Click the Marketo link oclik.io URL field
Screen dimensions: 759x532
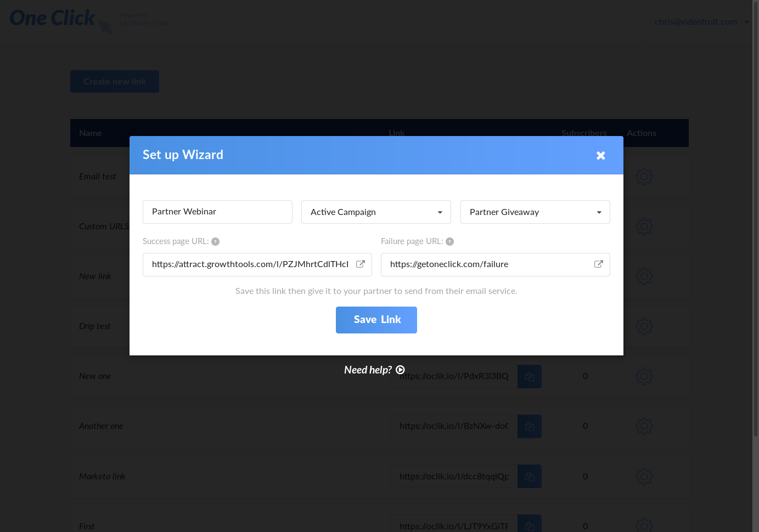pos(454,477)
